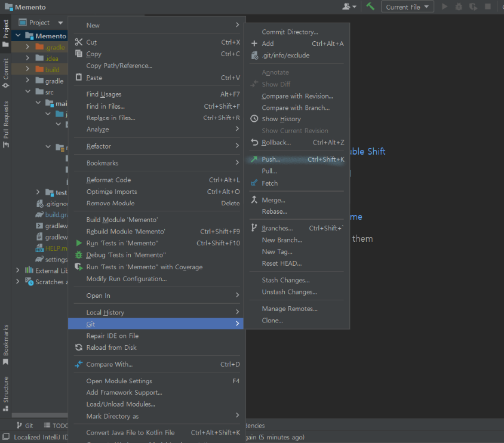Choose Reset HEAD in Git submenu
Viewport: 504px width, 443px height.
pyautogui.click(x=297, y=263)
